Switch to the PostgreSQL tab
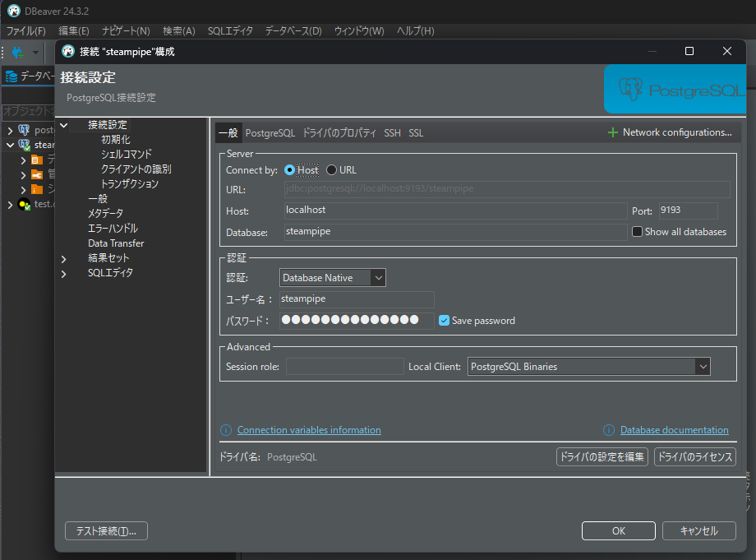This screenshot has height=560, width=756. 270,133
